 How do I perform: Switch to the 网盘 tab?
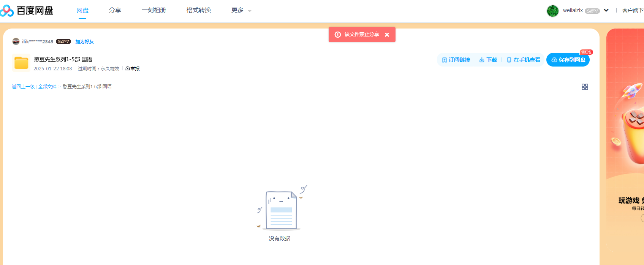pos(82,10)
